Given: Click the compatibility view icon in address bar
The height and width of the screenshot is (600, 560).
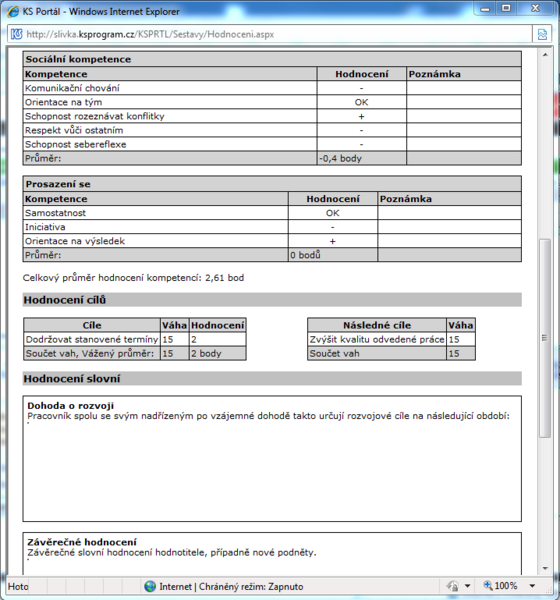Looking at the screenshot, I should 542,34.
